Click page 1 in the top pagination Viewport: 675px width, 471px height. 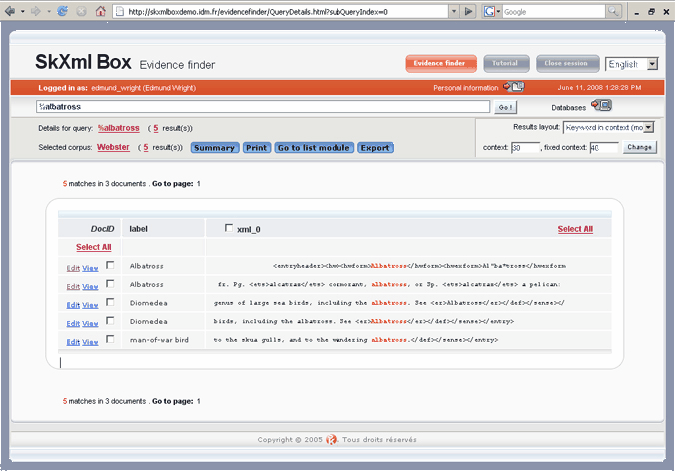tap(198, 184)
